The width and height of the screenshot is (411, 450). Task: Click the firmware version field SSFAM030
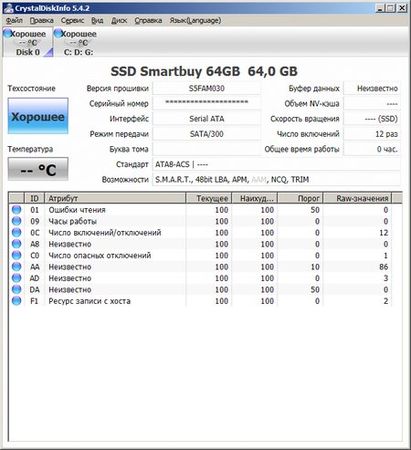click(x=206, y=88)
